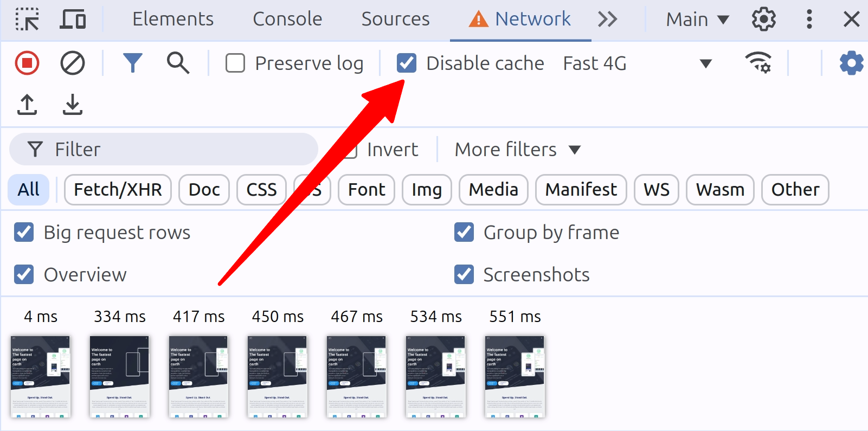The width and height of the screenshot is (868, 431).
Task: Filter requests by WS
Action: coord(657,190)
